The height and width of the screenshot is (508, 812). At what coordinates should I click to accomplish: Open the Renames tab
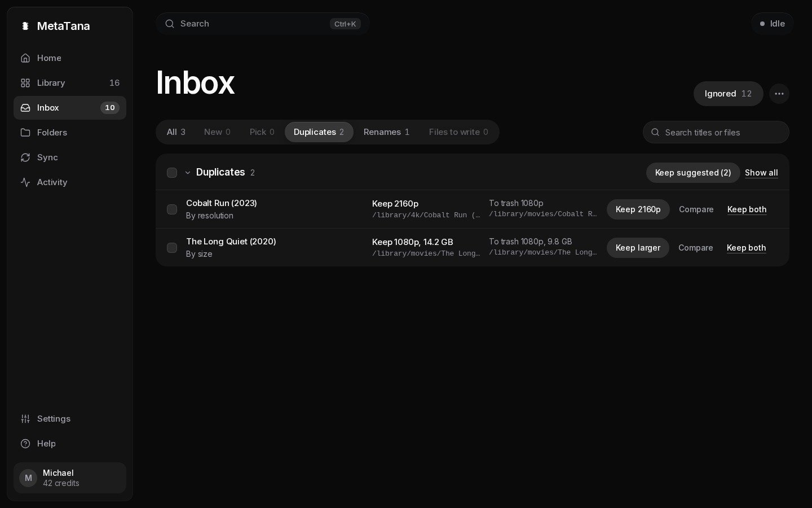[x=387, y=132]
